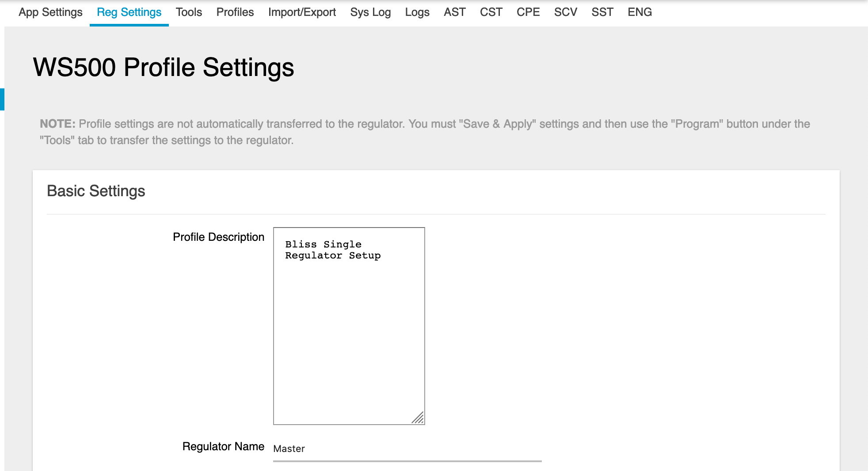Click the blue indicator on the left edge
The image size is (868, 471).
pos(3,99)
